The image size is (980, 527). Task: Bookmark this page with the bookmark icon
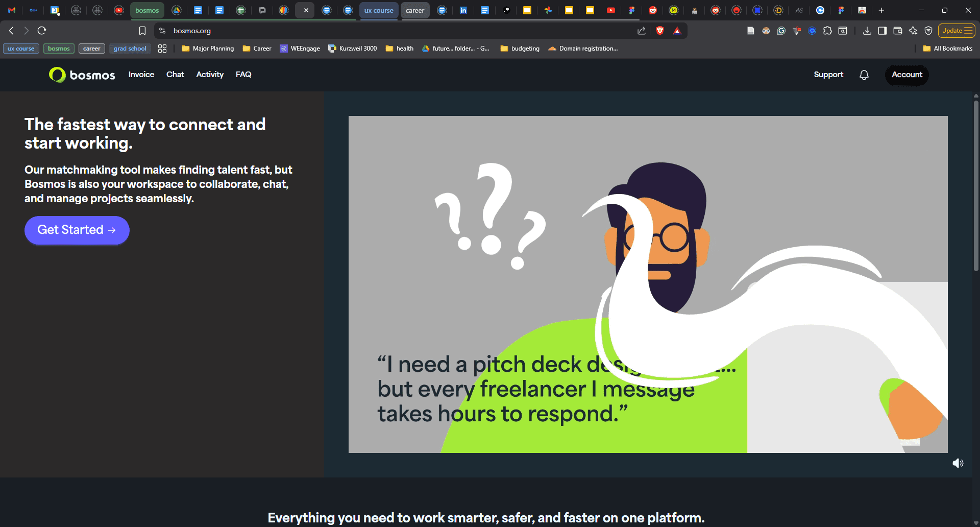(x=142, y=31)
